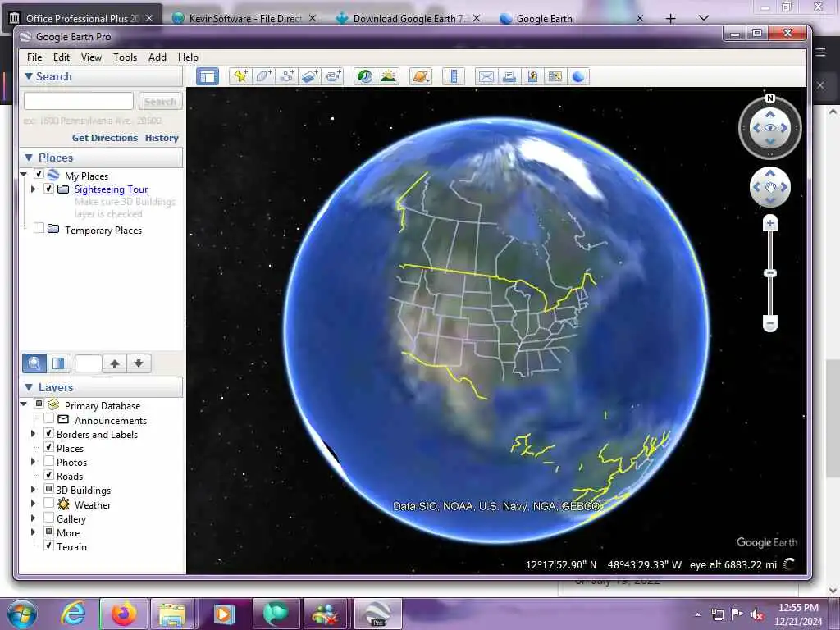Image resolution: width=840 pixels, height=630 pixels.
Task: Click the blue Google Earth globe toolbar icon
Action: coord(578,76)
